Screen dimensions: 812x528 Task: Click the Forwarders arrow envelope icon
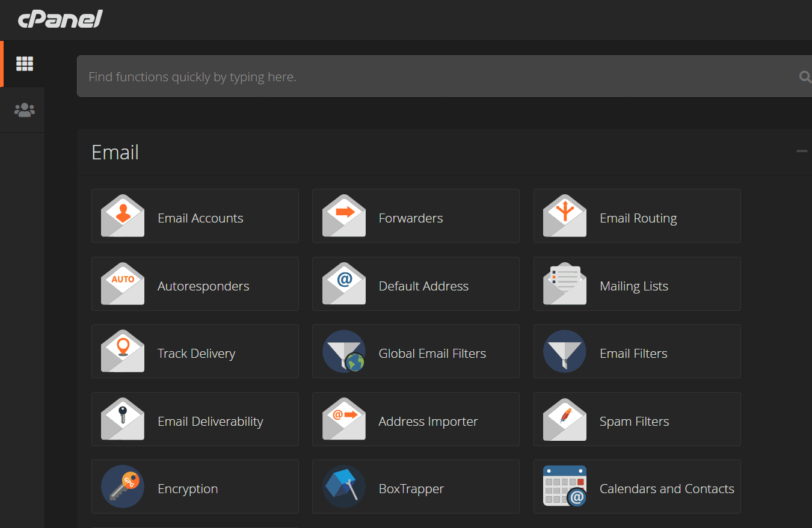point(344,216)
